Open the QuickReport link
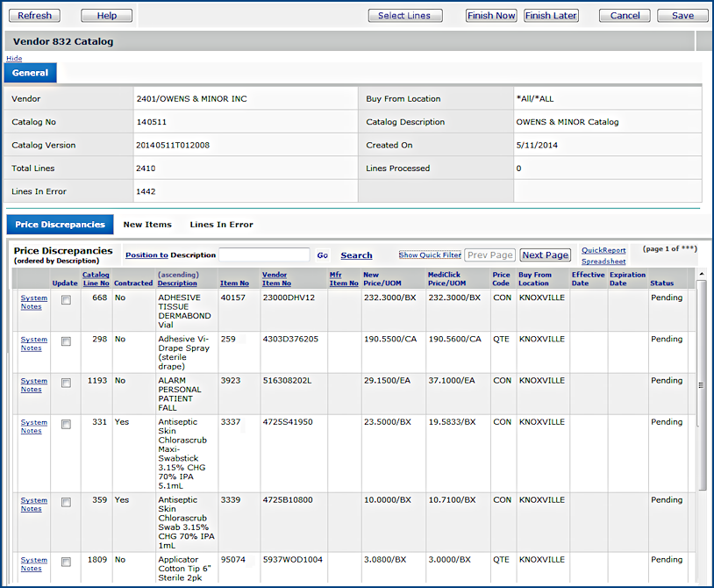Image resolution: width=714 pixels, height=588 pixels. point(603,250)
